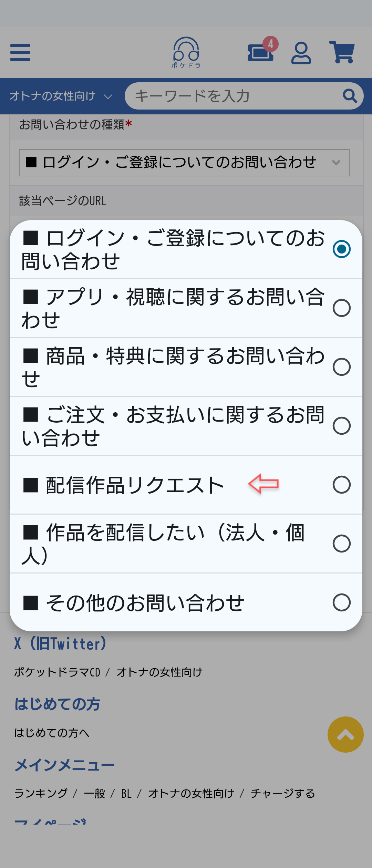Open the ランキング footer link
The image size is (372, 868).
pyautogui.click(x=41, y=793)
